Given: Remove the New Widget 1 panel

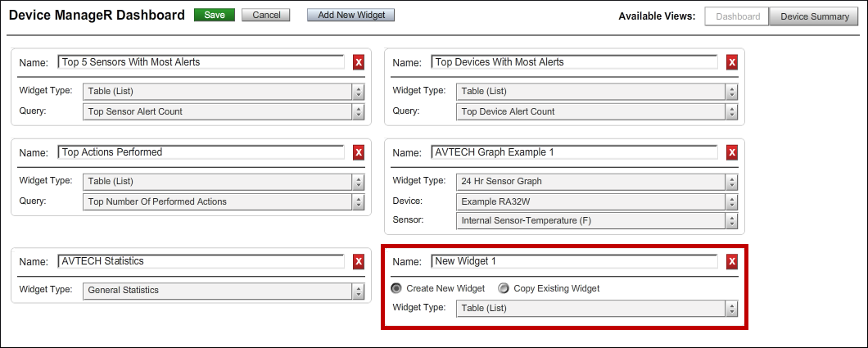Looking at the screenshot, I should coord(732,261).
